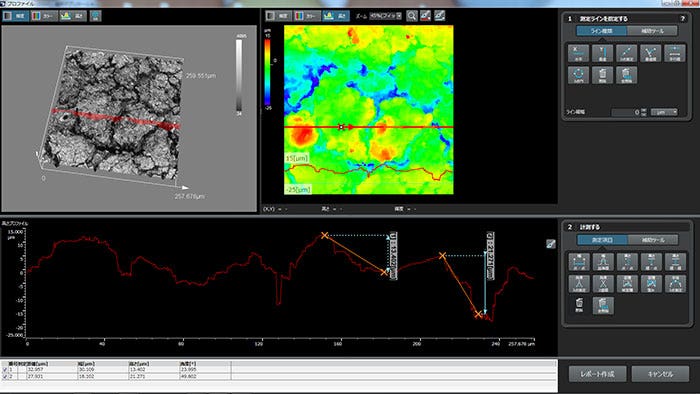Click the delete all lines icon in panel 1
Image resolution: width=700 pixels, height=394 pixels.
[x=626, y=75]
